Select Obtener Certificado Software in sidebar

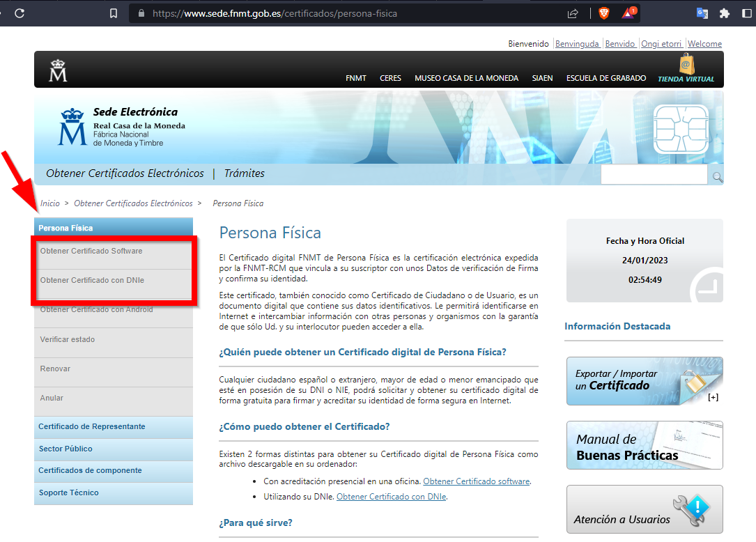click(91, 251)
